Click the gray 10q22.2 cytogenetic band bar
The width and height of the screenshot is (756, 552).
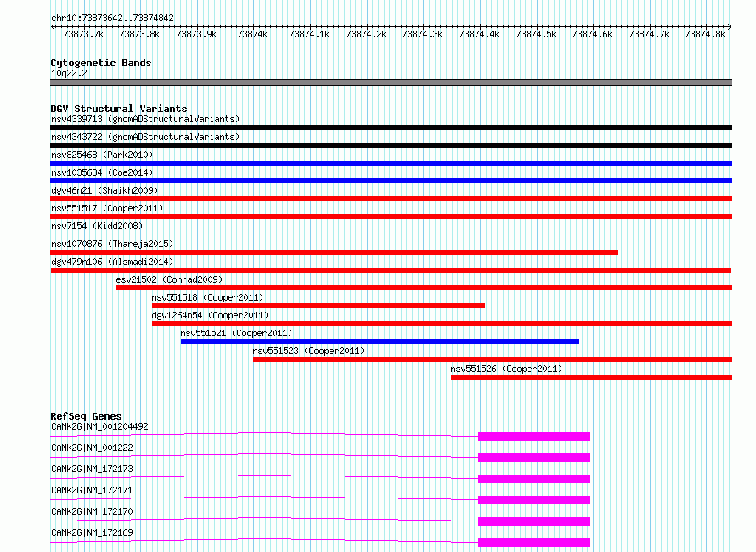pyautogui.click(x=391, y=82)
